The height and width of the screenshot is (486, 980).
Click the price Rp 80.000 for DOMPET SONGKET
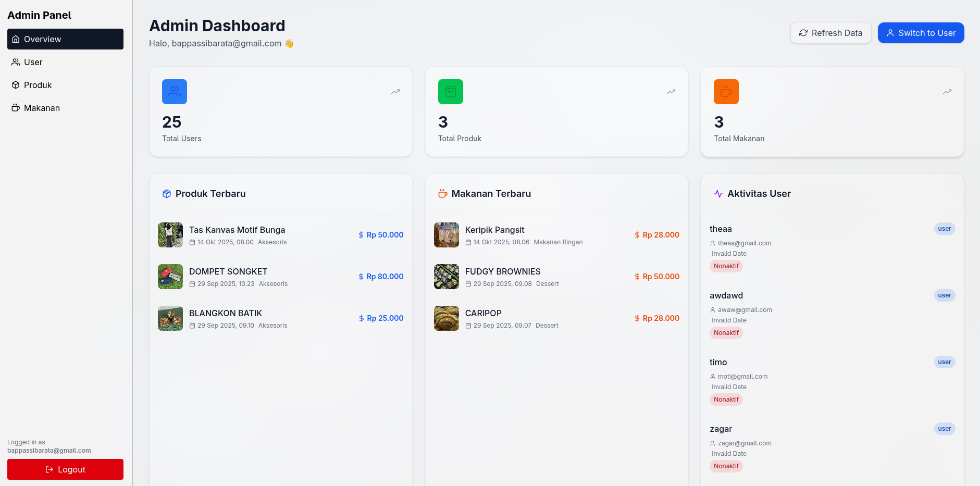click(x=385, y=277)
